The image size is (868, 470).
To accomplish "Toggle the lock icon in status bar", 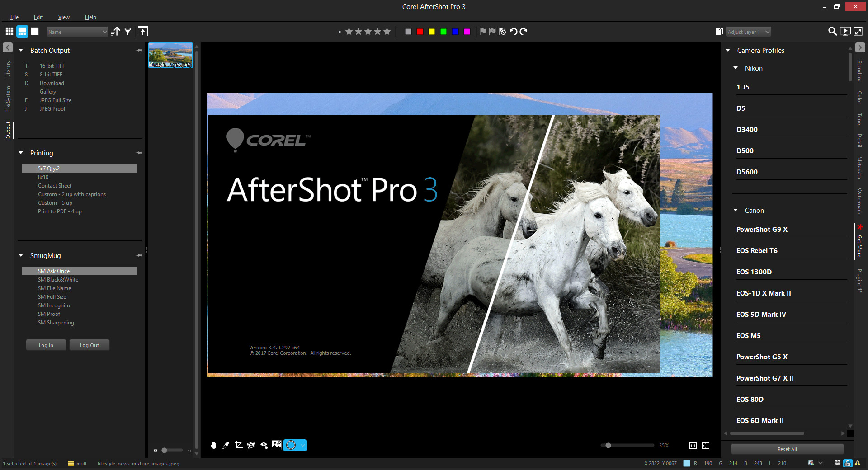I will click(x=848, y=463).
